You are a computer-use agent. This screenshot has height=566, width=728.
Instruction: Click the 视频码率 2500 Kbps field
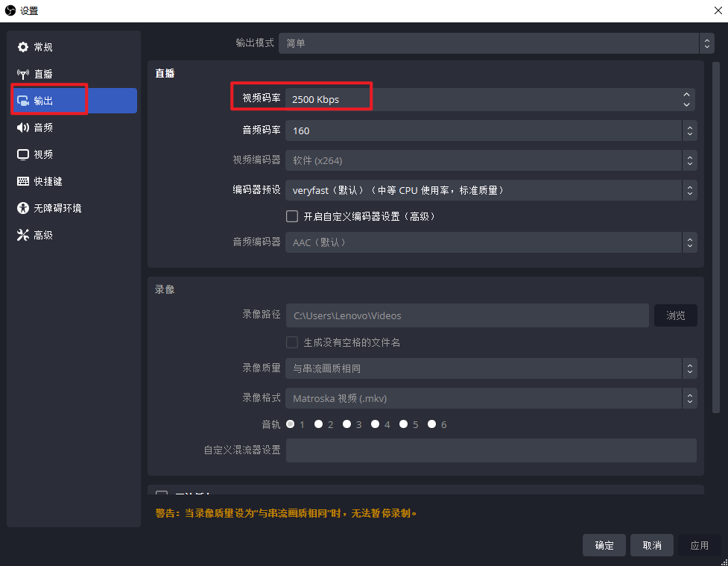[484, 99]
